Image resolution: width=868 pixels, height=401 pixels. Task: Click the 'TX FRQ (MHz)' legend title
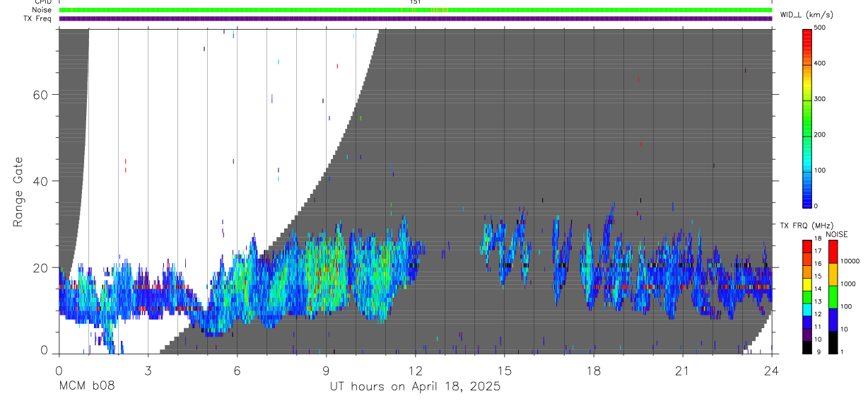click(807, 226)
